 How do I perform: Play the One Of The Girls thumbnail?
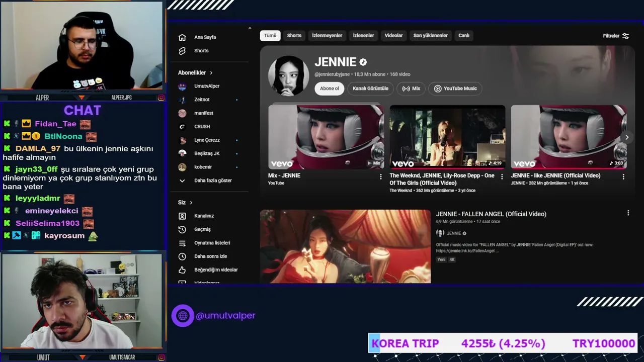(x=447, y=137)
